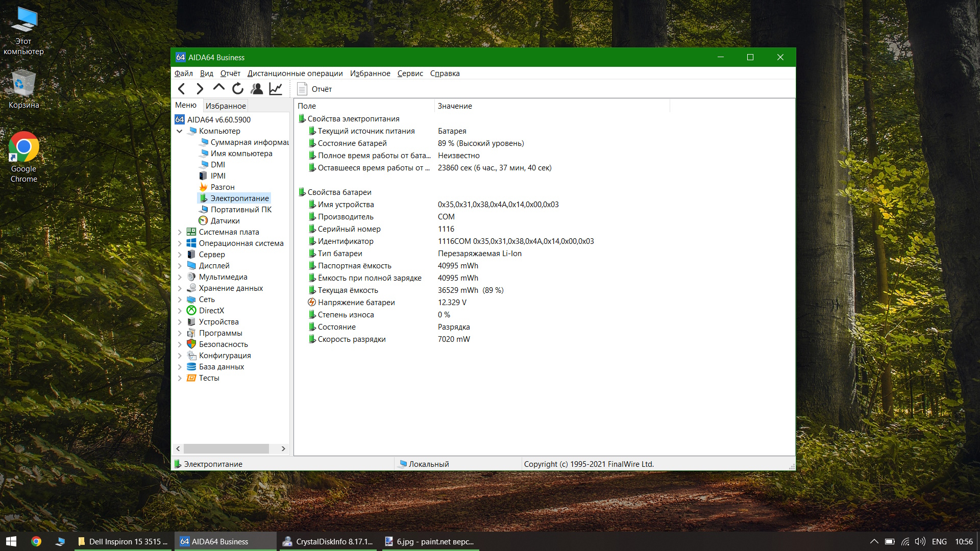Expand the Хранение данных node
This screenshot has height=551, width=980.
(180, 288)
